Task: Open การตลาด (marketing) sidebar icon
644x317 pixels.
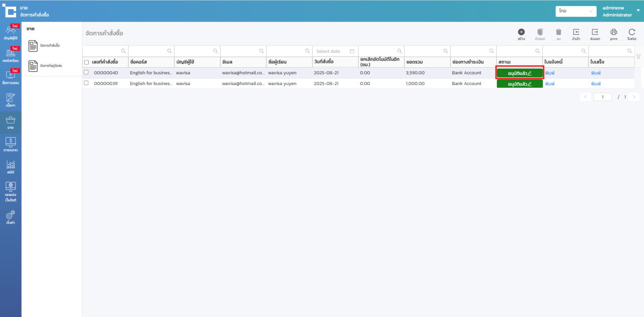Action: click(x=11, y=144)
